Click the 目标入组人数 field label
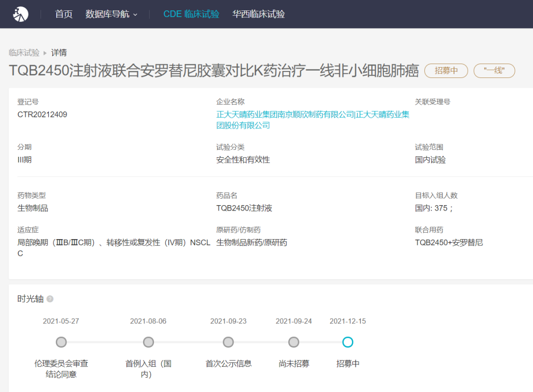 click(x=436, y=195)
